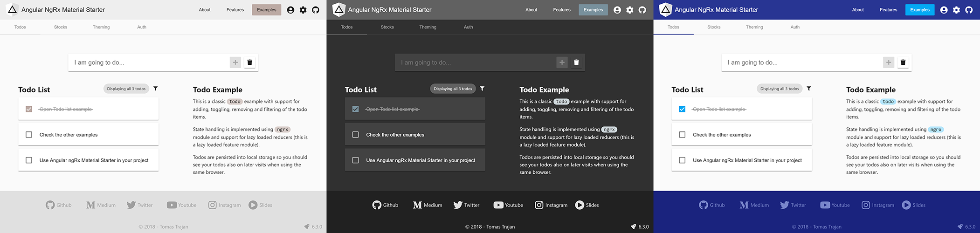Open Slides from the light-gray footer
980x233 pixels.
(x=260, y=205)
